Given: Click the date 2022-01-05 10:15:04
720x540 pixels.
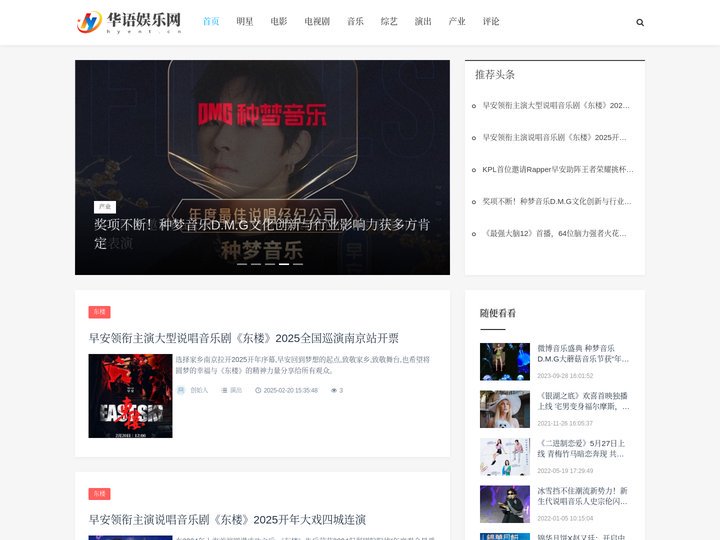Looking at the screenshot, I should pyautogui.click(x=565, y=518).
